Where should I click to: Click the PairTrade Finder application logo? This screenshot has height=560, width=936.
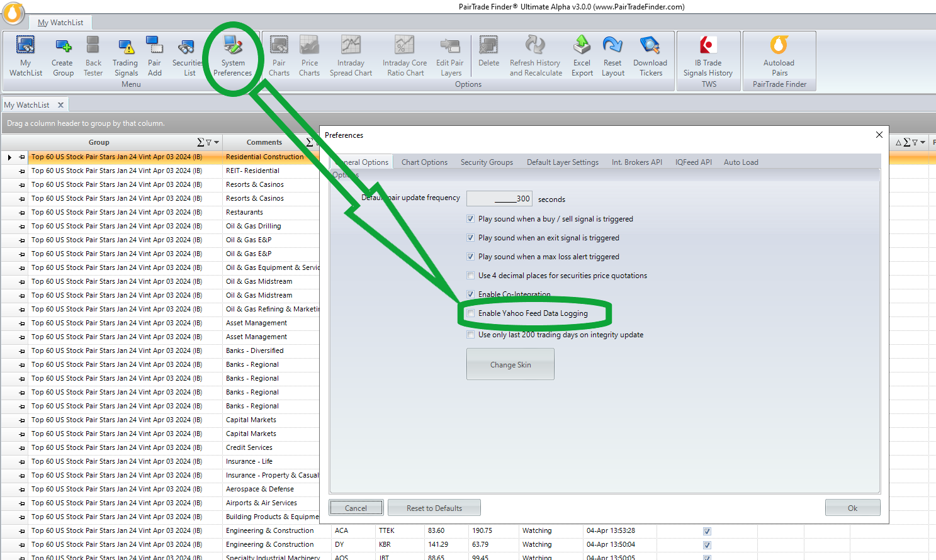13,13
